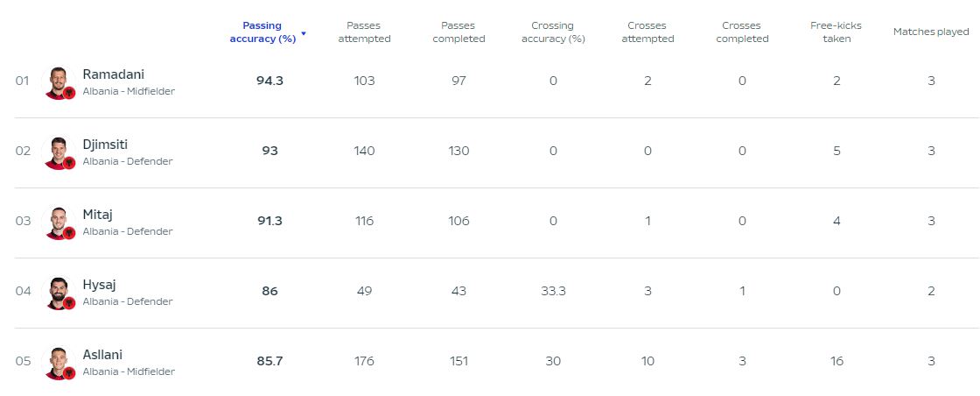Image resolution: width=980 pixels, height=396 pixels.
Task: Sort table by Passes attempted
Action: pyautogui.click(x=364, y=32)
